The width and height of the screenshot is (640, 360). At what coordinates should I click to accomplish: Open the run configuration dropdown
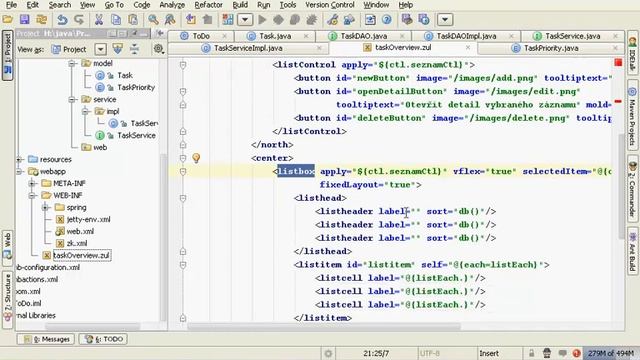point(245,20)
